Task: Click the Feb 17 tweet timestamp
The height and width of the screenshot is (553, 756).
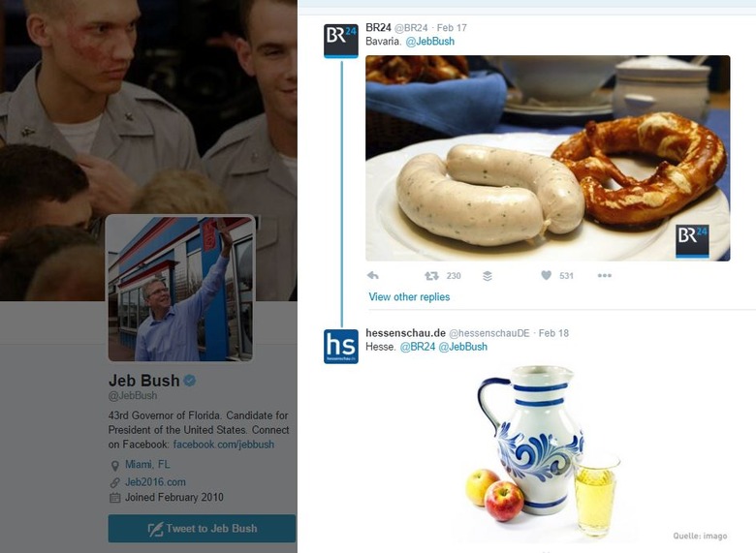Action: click(452, 28)
